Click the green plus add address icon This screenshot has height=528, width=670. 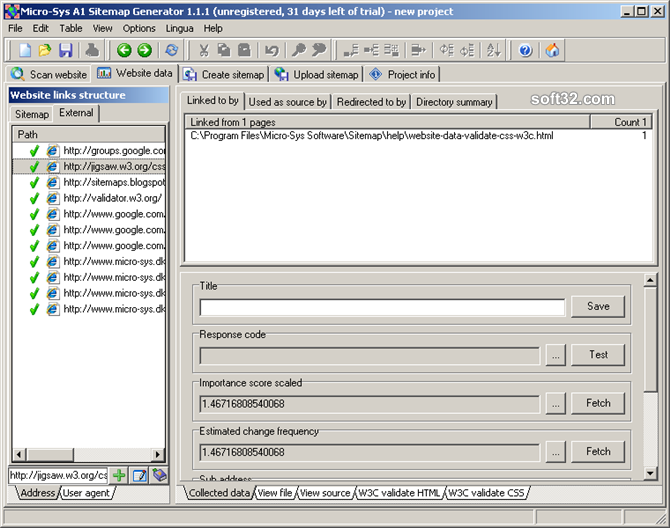point(119,475)
